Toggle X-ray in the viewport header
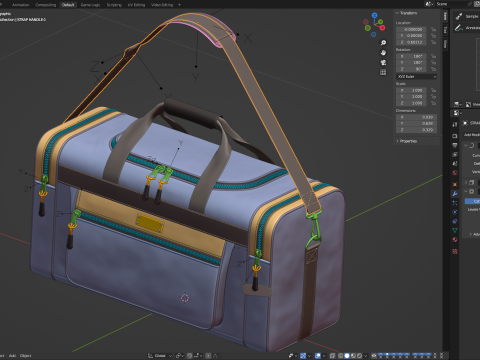Screen dimensions: 480x360 click(332, 356)
